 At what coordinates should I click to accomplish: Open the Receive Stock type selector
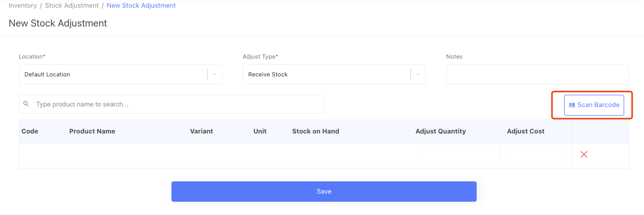pyautogui.click(x=326, y=74)
